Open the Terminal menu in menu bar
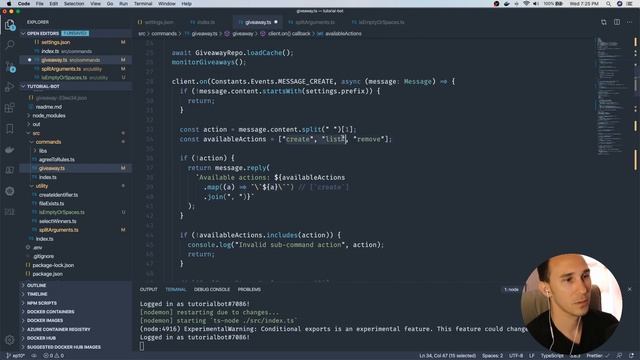 coord(143,4)
